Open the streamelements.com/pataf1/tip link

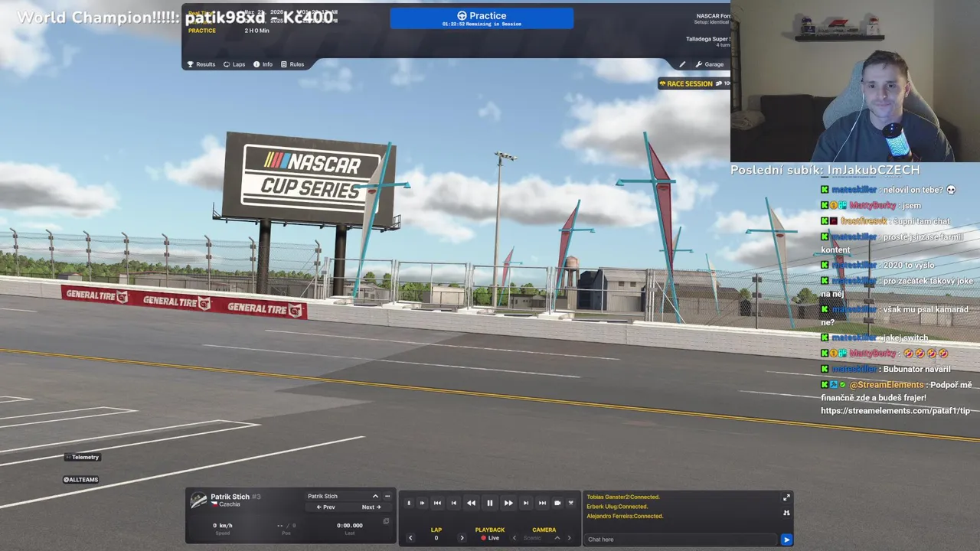coord(895,411)
